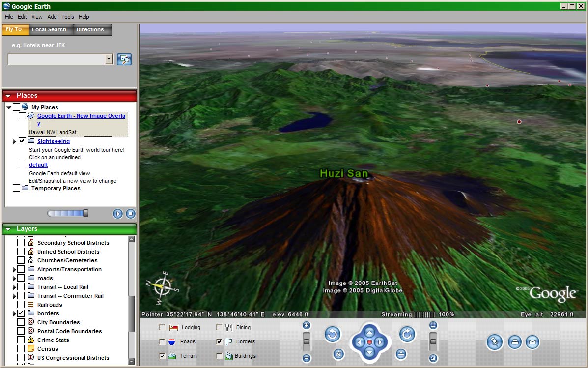This screenshot has height=368, width=588.
Task: Rotate view clockwise
Action: coord(407,334)
